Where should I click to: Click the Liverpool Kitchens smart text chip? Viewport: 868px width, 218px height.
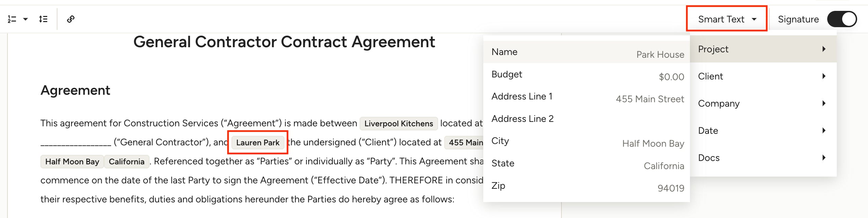coord(398,124)
